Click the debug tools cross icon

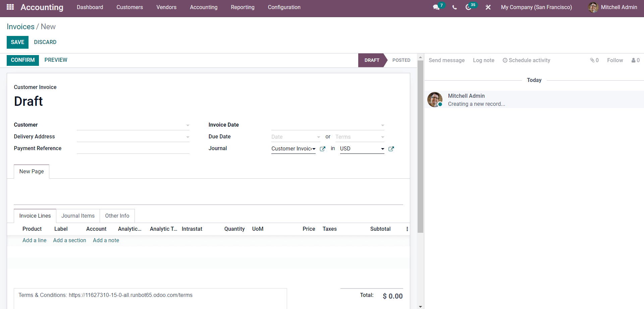click(x=488, y=7)
